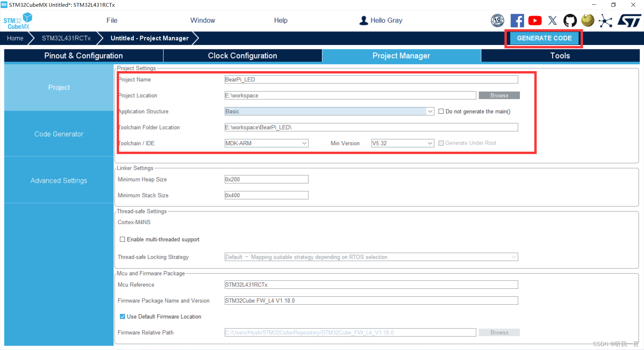Viewport: 644px width, 350px height.
Task: Restore down the STM32CubeMX window
Action: (613, 5)
